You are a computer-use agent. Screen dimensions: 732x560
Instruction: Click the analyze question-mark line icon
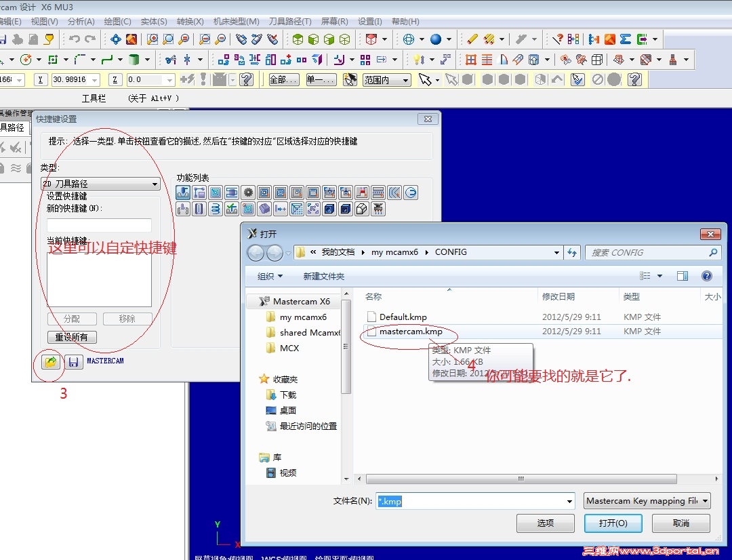pos(557,39)
